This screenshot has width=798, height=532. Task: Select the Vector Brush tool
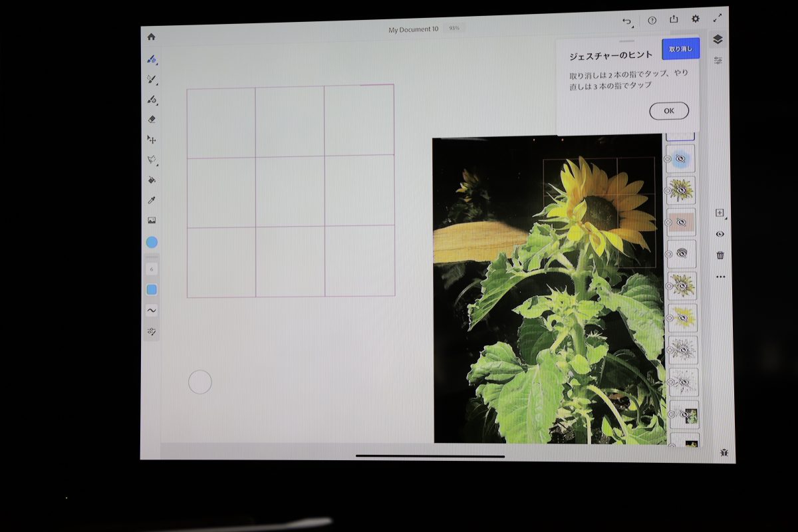click(152, 100)
